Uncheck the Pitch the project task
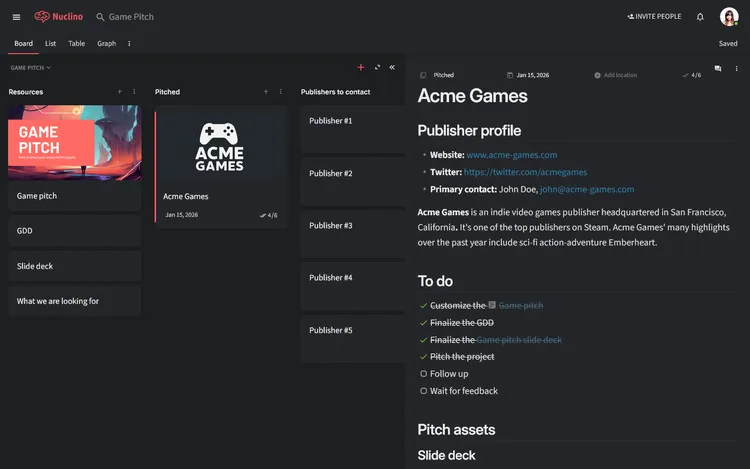Screen dimensions: 750x469 [x=423, y=357]
